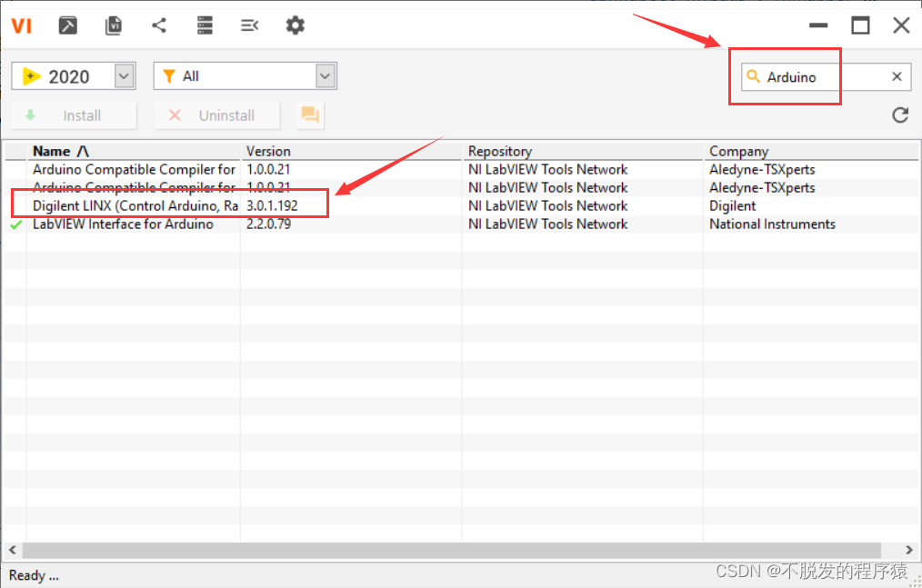This screenshot has height=588, width=922.
Task: Click the orange VI logo icon
Action: pyautogui.click(x=21, y=25)
